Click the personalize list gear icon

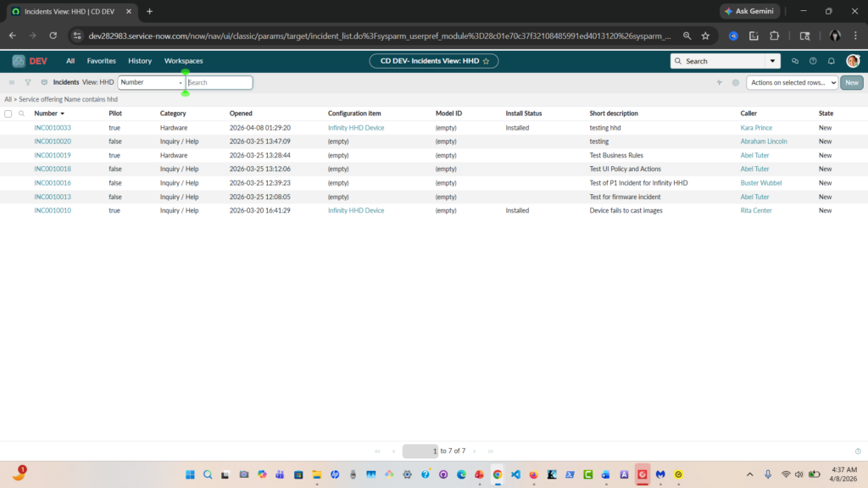click(736, 82)
